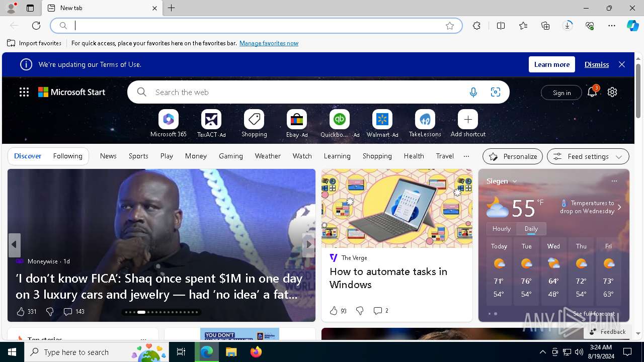Refresh the page with reload icon
644x362 pixels.
point(36,26)
